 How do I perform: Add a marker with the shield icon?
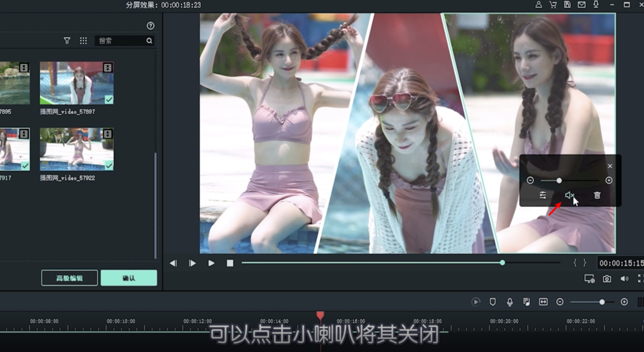(x=493, y=302)
